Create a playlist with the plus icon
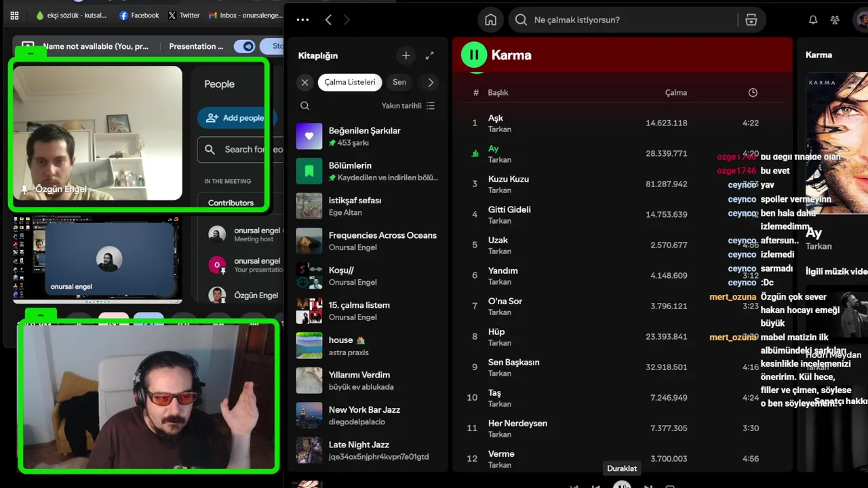The width and height of the screenshot is (868, 488). tap(406, 56)
